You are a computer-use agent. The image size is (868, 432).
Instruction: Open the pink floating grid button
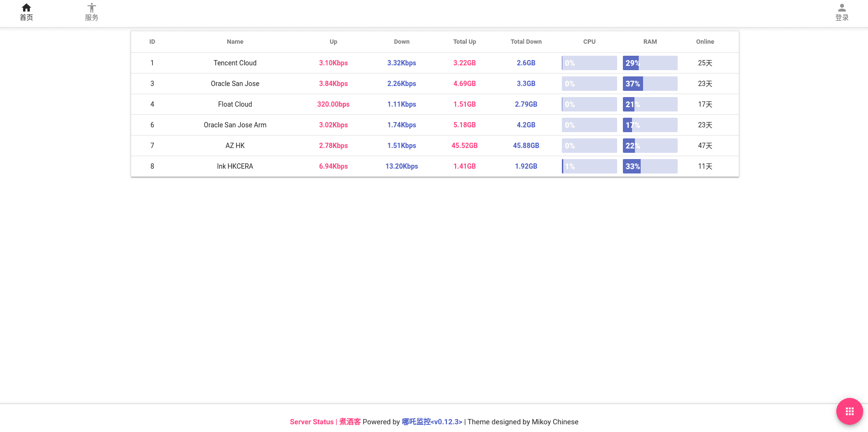(849, 411)
